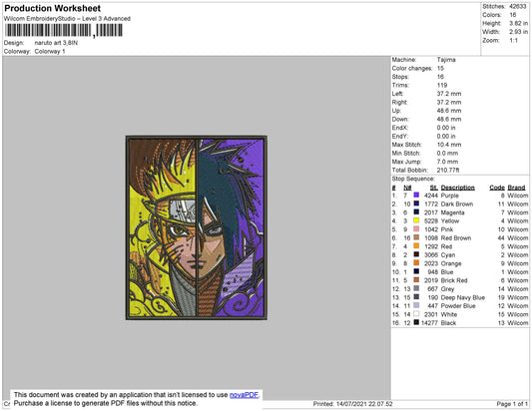Viewport: 532px width, 411px height.
Task: Click the novaPDF hyperlink
Action: 244,395
